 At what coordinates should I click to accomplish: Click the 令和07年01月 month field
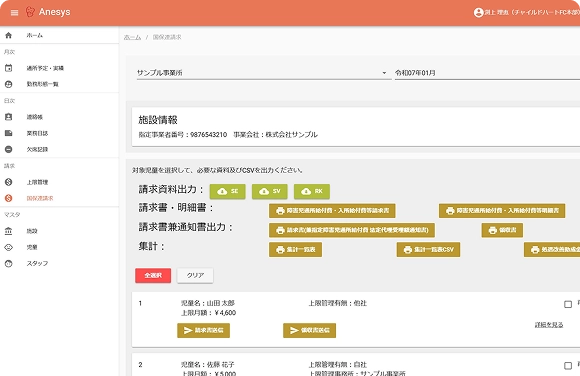(487, 73)
